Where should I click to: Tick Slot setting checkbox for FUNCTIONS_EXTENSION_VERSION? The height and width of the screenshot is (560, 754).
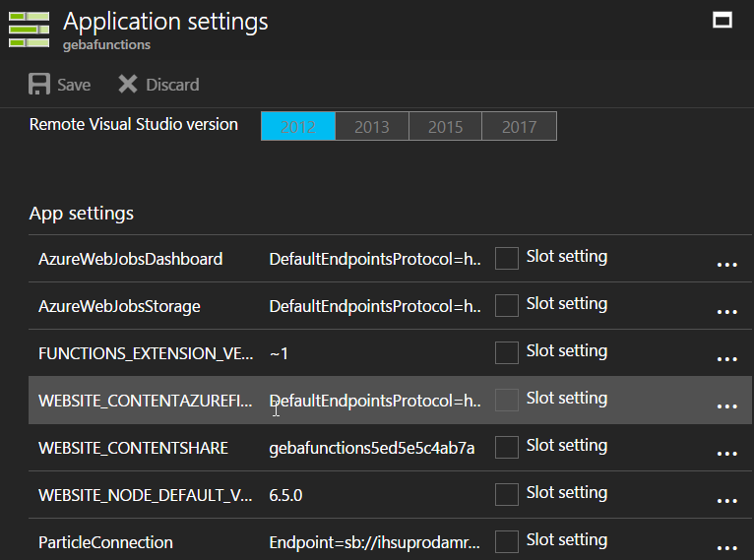(506, 353)
